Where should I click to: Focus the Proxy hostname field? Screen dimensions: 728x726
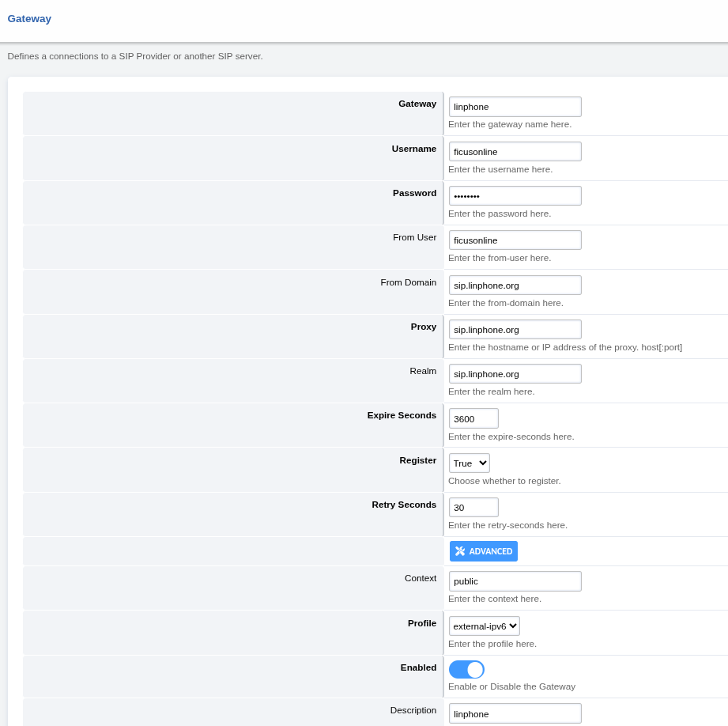tap(515, 330)
